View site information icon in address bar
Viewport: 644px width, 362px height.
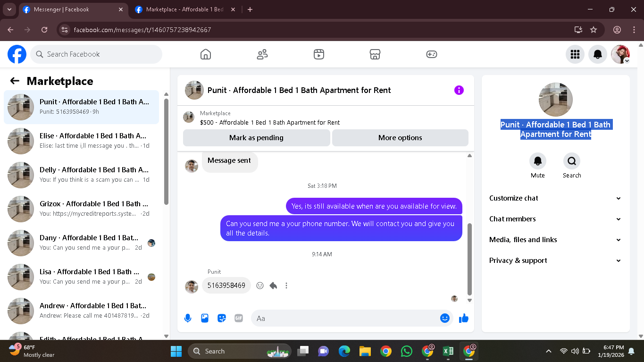coord(65,30)
